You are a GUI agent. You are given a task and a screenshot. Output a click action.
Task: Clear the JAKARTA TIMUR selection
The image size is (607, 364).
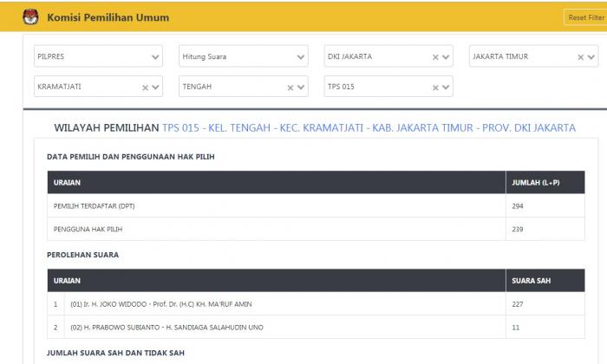[581, 57]
